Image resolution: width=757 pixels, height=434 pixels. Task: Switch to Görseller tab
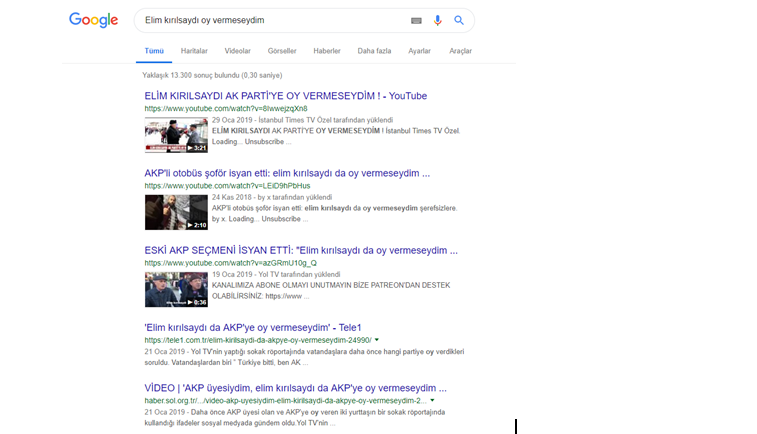[282, 51]
